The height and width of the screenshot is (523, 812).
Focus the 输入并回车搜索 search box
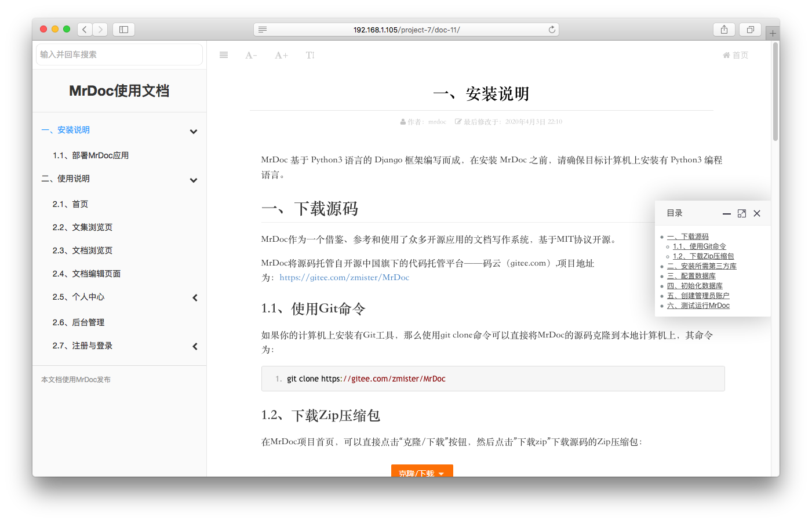[x=119, y=55]
